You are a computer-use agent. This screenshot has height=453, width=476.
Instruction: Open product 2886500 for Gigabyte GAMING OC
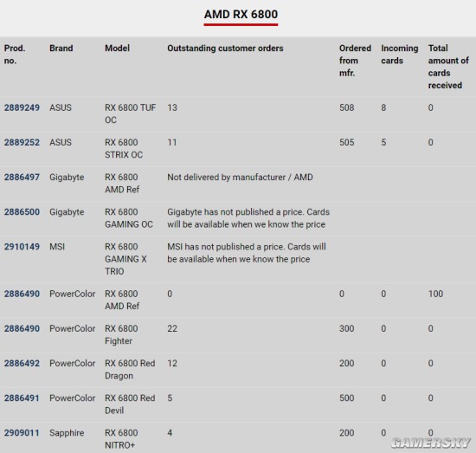(22, 211)
